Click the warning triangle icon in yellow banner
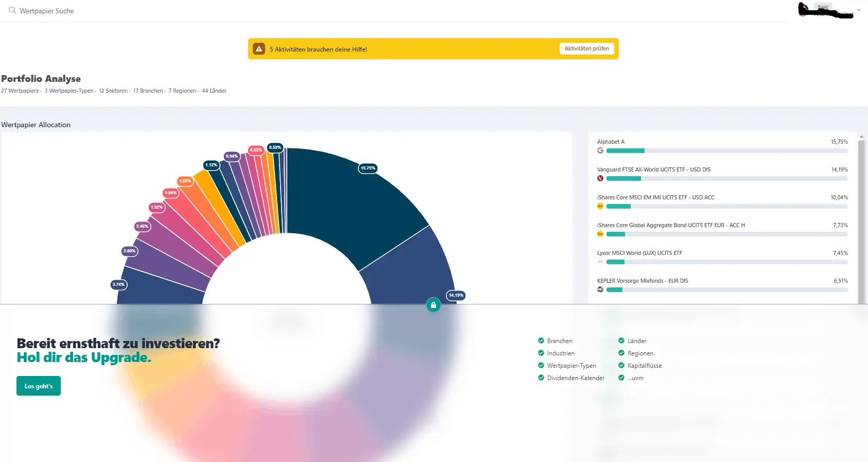868x462 pixels. 259,49
